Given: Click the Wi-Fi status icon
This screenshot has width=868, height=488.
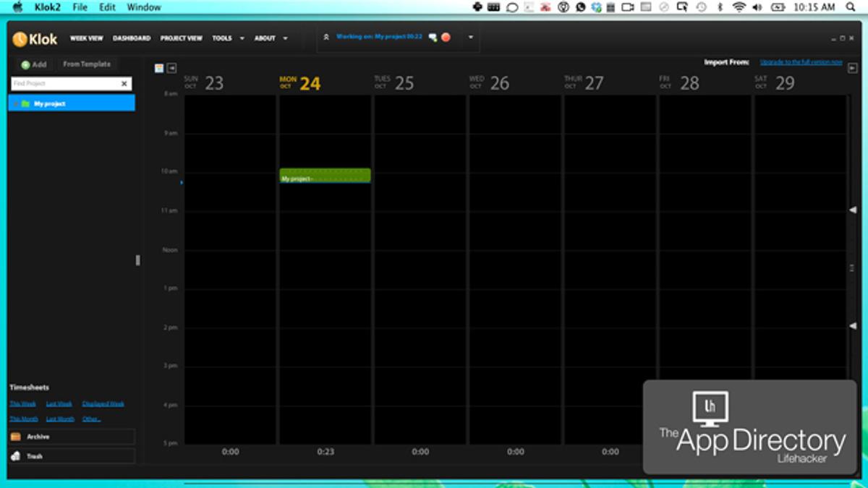Looking at the screenshot, I should (739, 7).
